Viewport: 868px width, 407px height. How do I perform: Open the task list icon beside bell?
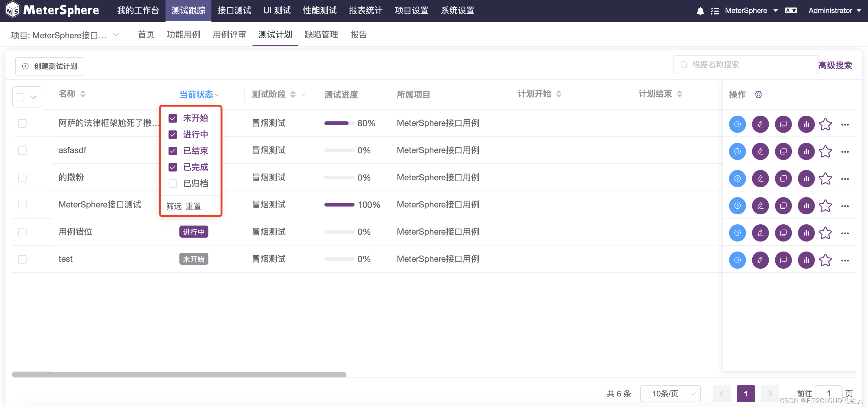714,11
